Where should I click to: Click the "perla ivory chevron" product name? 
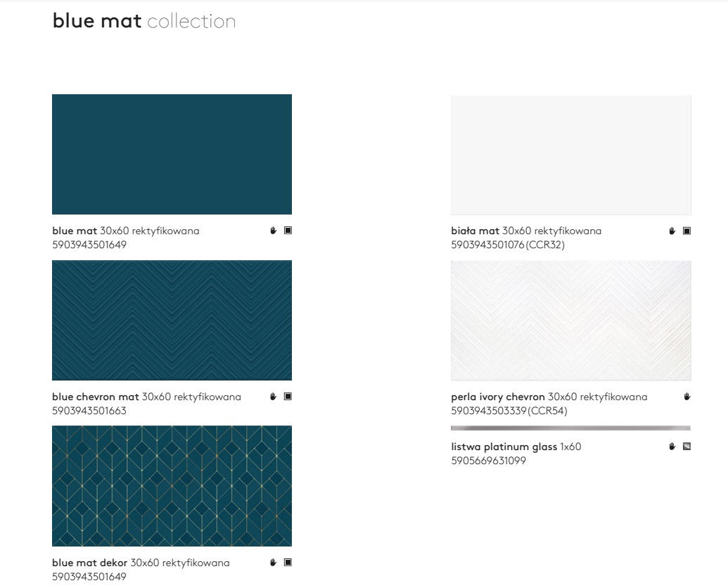click(x=498, y=397)
